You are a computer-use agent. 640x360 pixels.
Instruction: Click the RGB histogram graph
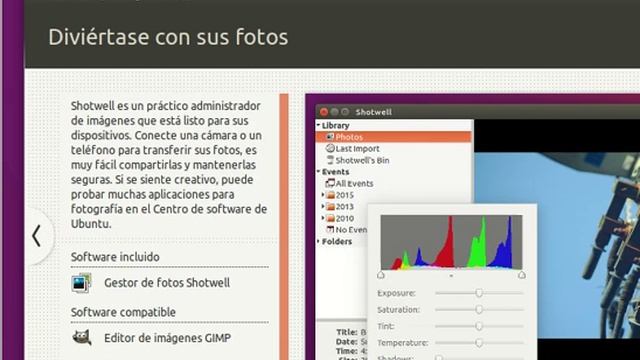(x=451, y=242)
